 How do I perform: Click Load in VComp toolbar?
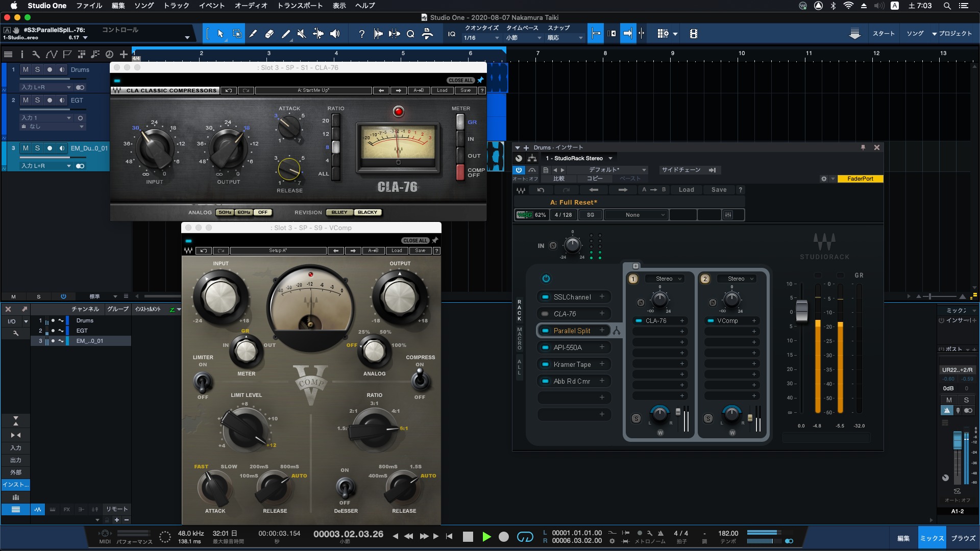[397, 251]
